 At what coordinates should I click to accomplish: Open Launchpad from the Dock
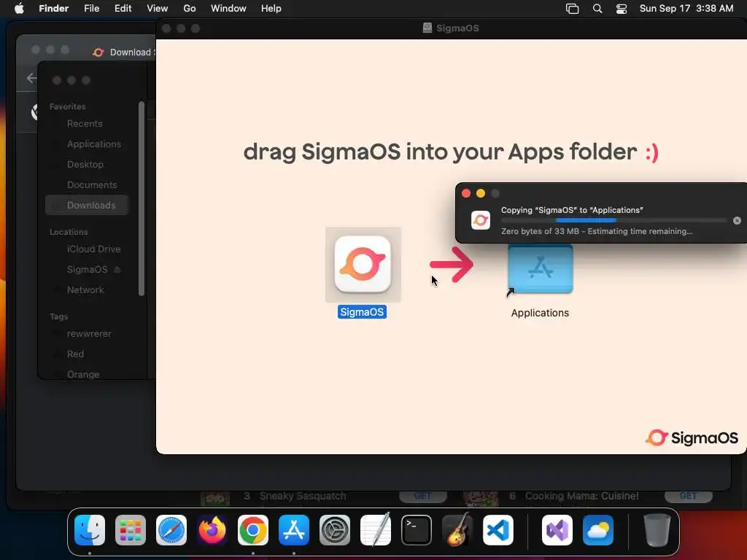131,530
